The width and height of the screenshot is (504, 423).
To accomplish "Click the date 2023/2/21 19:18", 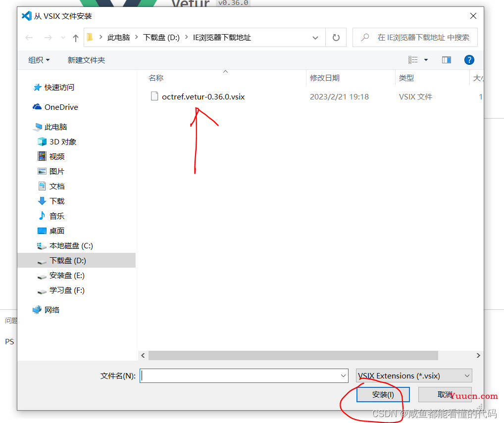I will pyautogui.click(x=339, y=96).
